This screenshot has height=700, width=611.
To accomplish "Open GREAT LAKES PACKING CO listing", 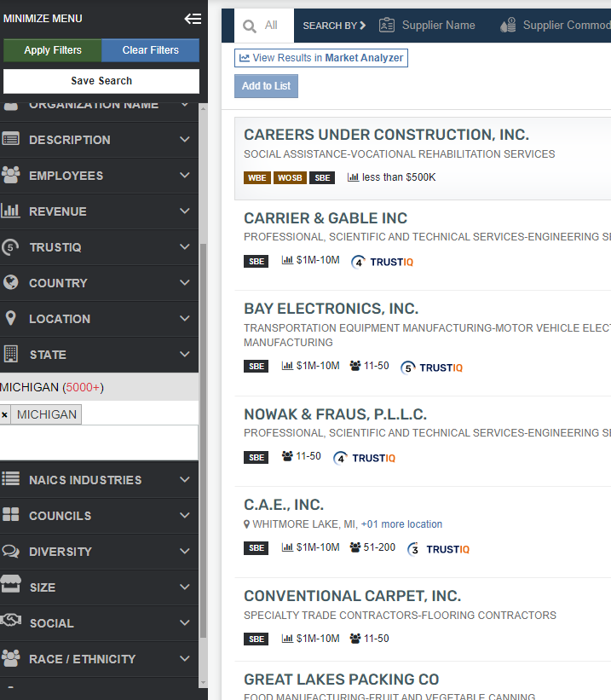I will (x=341, y=680).
